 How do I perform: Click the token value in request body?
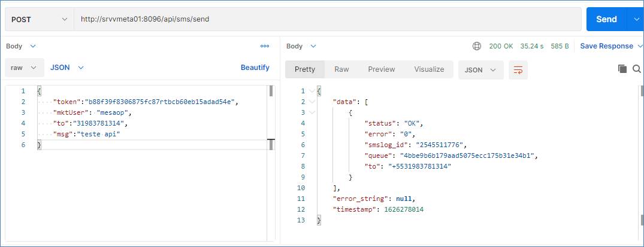point(159,102)
